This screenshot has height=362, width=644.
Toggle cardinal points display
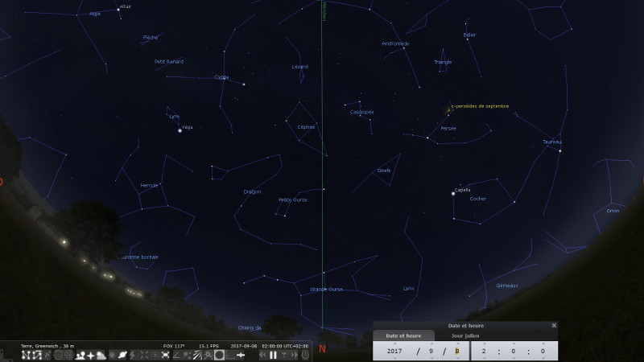(91, 355)
